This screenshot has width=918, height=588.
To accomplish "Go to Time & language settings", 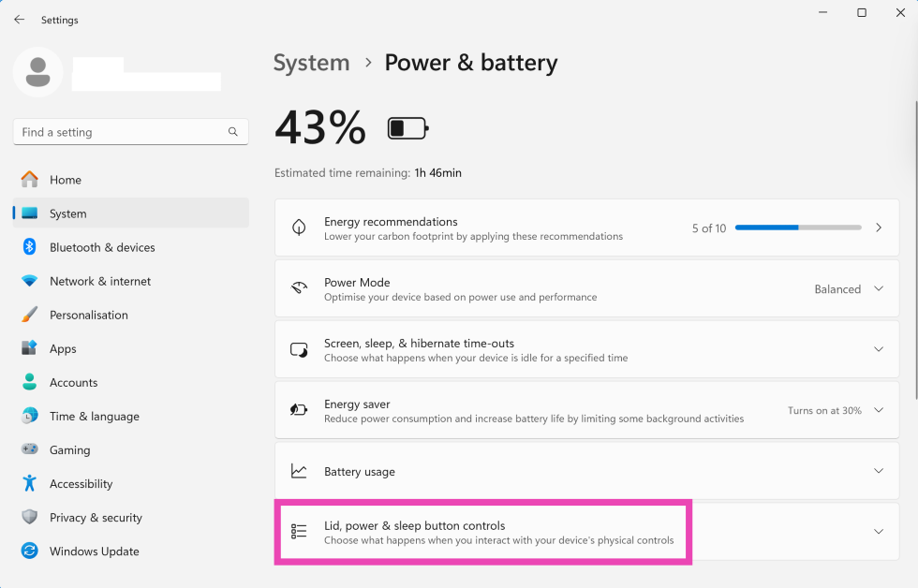I will (x=94, y=417).
